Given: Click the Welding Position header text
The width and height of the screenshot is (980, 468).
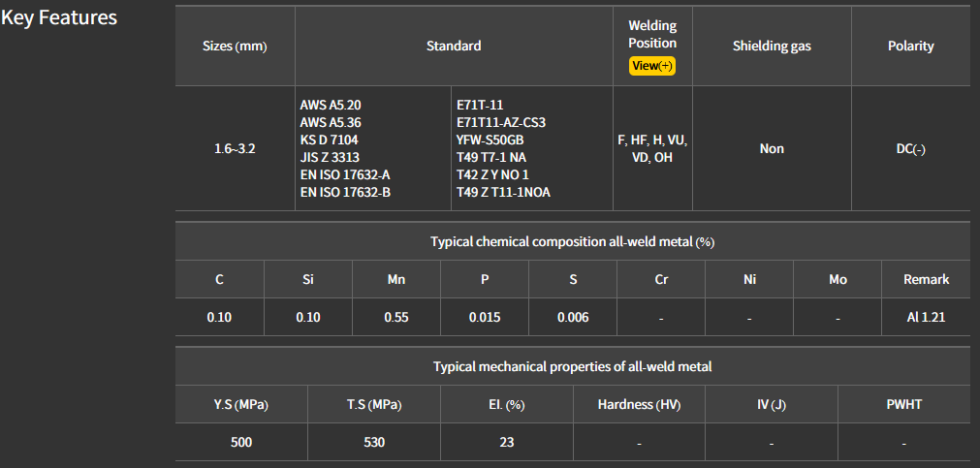Looking at the screenshot, I should (x=652, y=34).
